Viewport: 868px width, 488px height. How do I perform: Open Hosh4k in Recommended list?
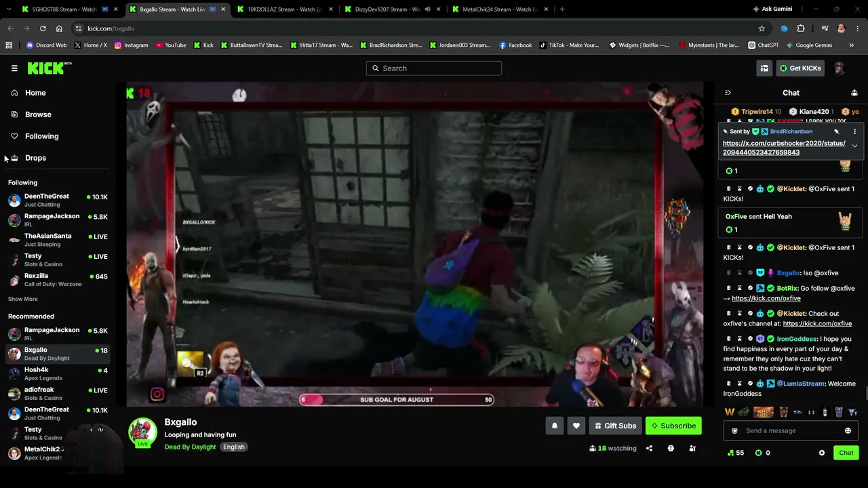[x=58, y=373]
